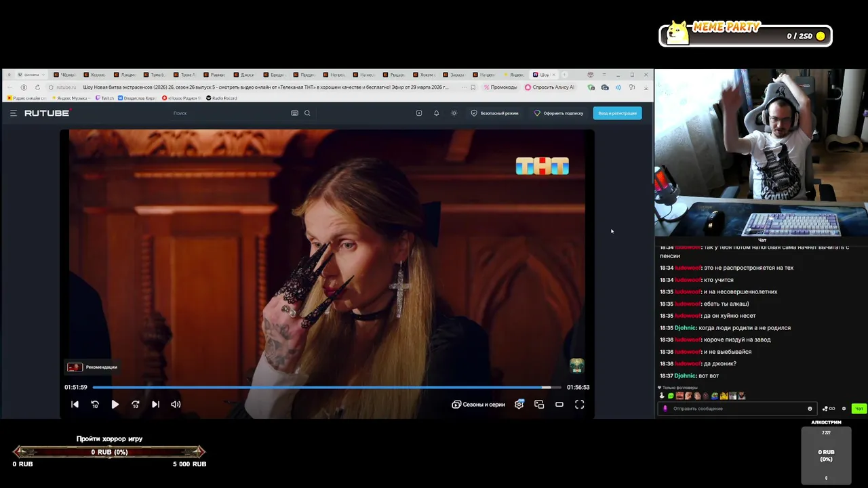Switch to the "Тьма" browser tab
The width and height of the screenshot is (868, 488).
156,75
